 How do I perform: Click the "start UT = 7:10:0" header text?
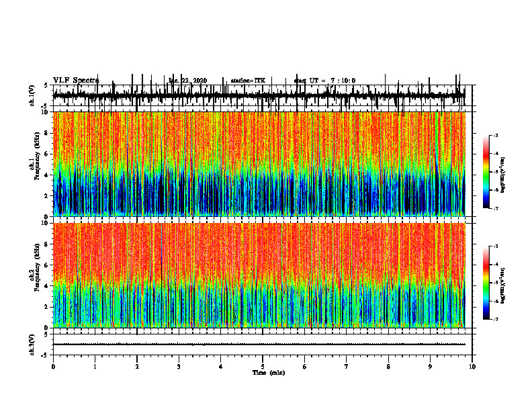[x=324, y=81]
